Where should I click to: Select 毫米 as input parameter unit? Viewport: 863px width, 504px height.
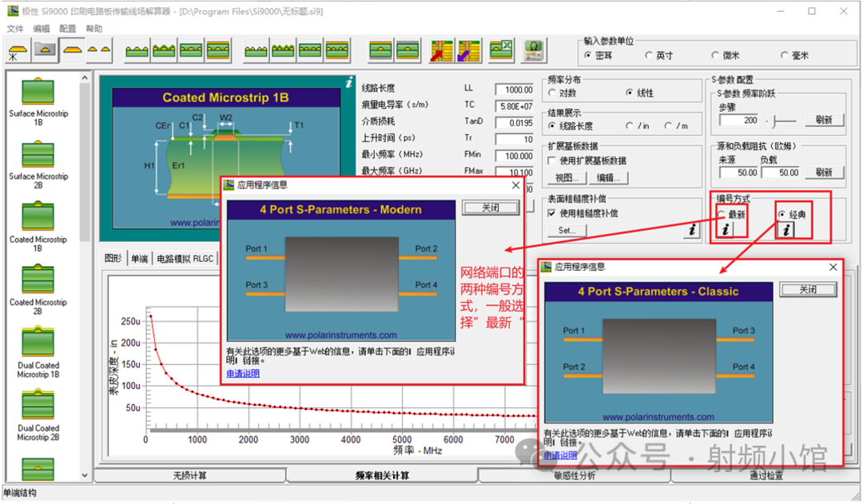click(784, 56)
